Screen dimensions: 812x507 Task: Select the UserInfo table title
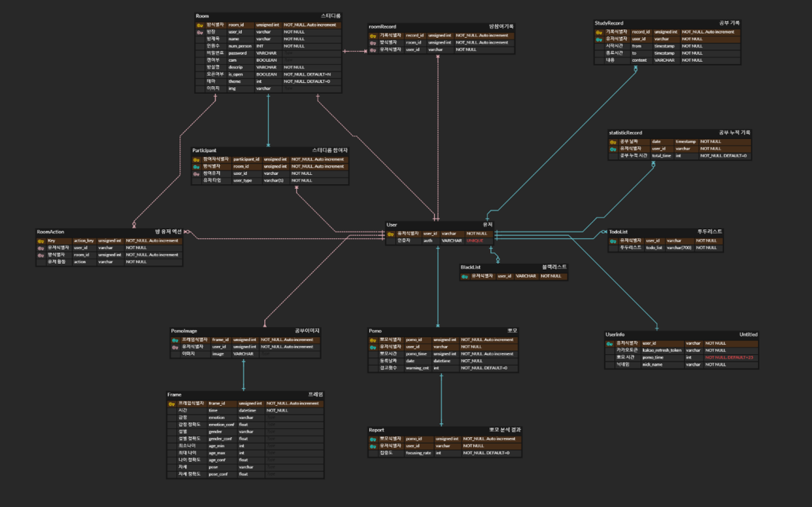pos(615,334)
